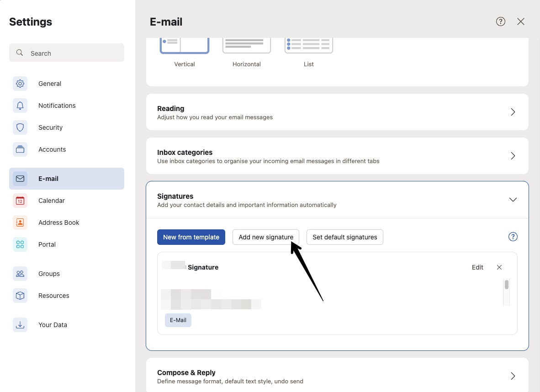Open the Resources settings page

(x=53, y=296)
